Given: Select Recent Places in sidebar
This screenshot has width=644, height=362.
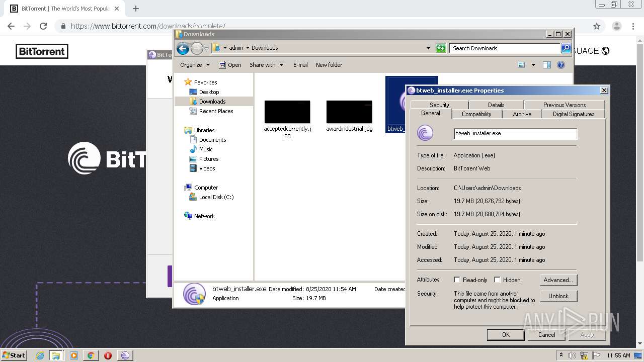Looking at the screenshot, I should coord(216,111).
